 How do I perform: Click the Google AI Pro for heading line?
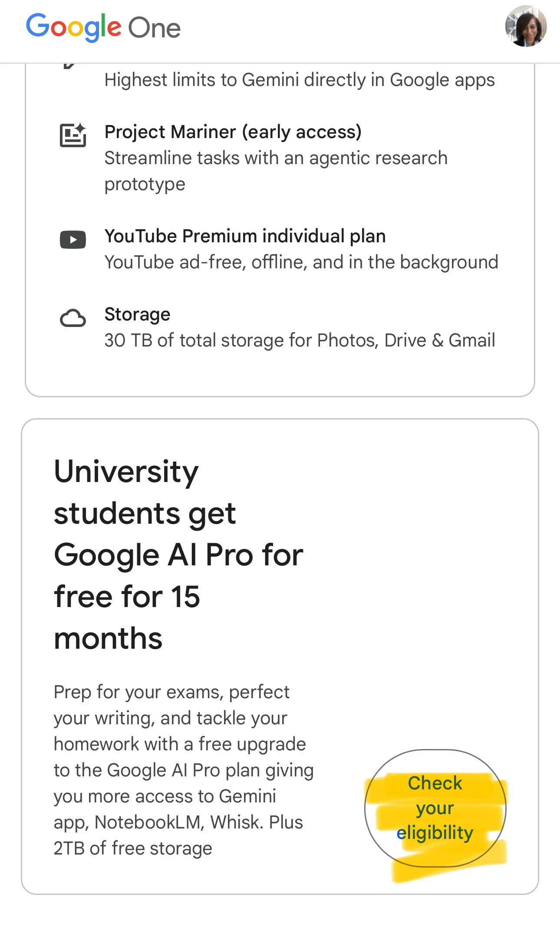[x=178, y=555]
